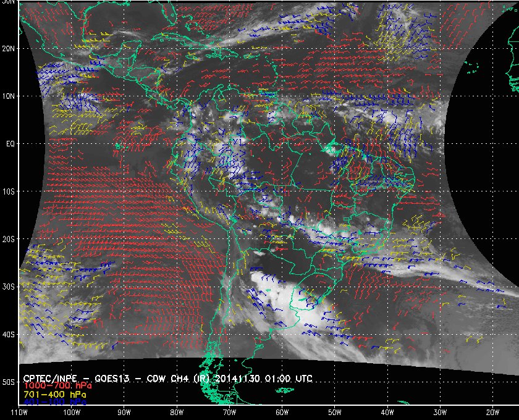The height and width of the screenshot is (420, 519).
Task: Select the yellow 701-400 hPa legend entry
Action: coord(54,395)
